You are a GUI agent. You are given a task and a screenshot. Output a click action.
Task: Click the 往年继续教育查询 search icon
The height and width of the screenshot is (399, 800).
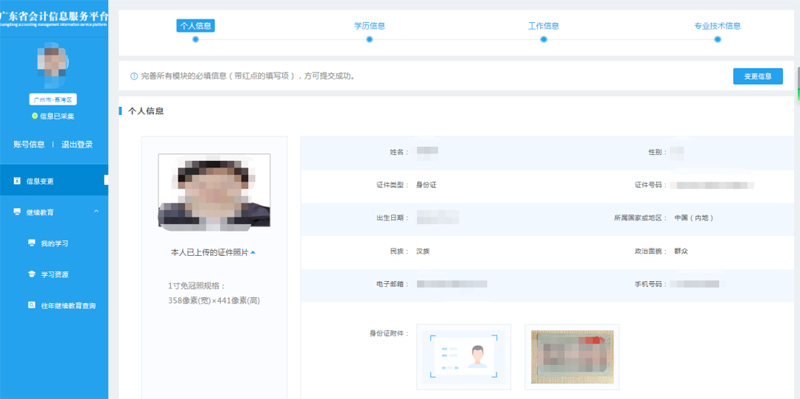click(x=31, y=306)
